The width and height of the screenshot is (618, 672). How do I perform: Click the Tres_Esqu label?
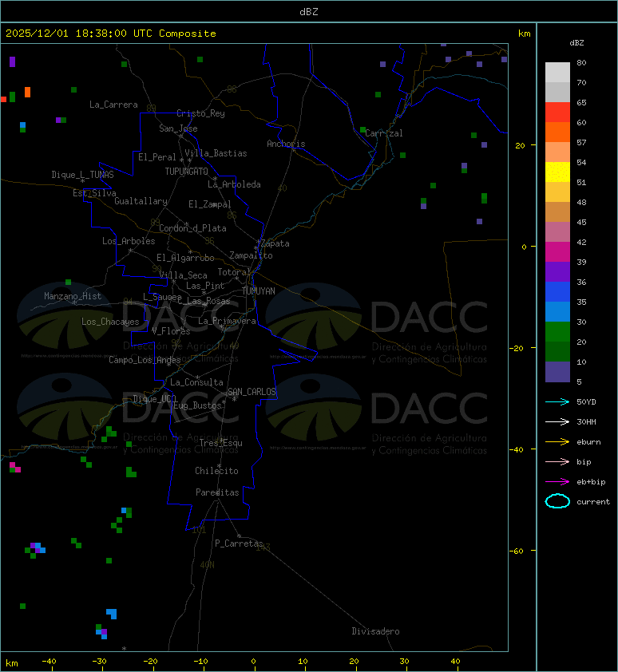pyautogui.click(x=221, y=443)
